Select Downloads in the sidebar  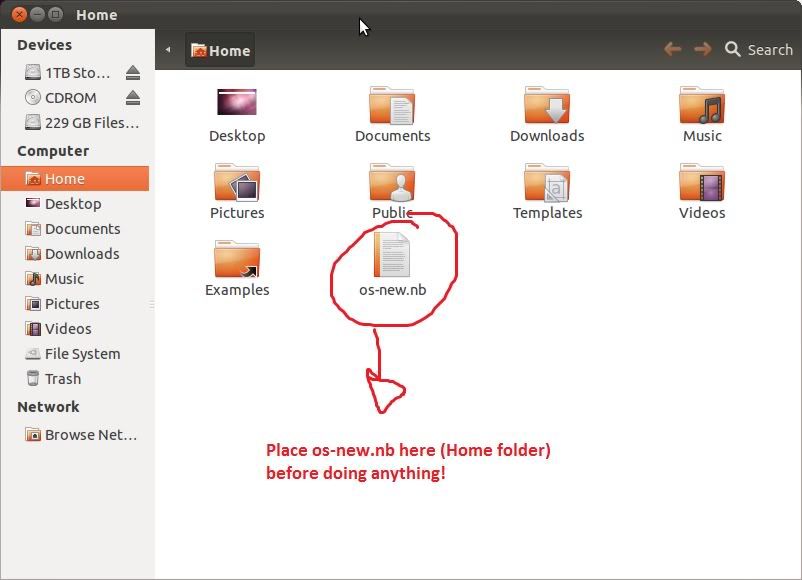[x=75, y=254]
